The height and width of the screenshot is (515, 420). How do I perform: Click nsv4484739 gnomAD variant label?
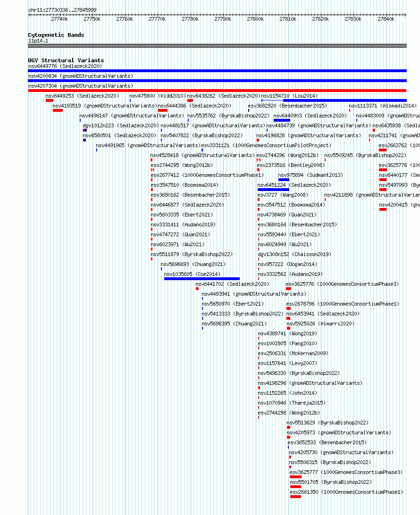(x=319, y=125)
